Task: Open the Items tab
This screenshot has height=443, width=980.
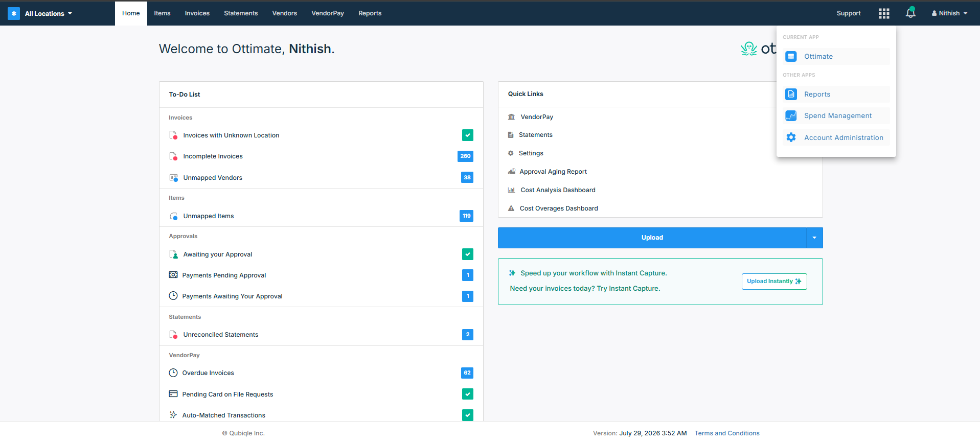Action: click(x=162, y=13)
